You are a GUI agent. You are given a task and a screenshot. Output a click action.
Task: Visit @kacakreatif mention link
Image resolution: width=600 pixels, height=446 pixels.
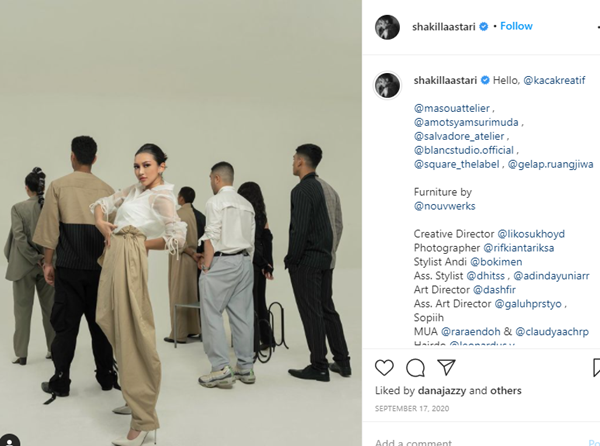[554, 80]
